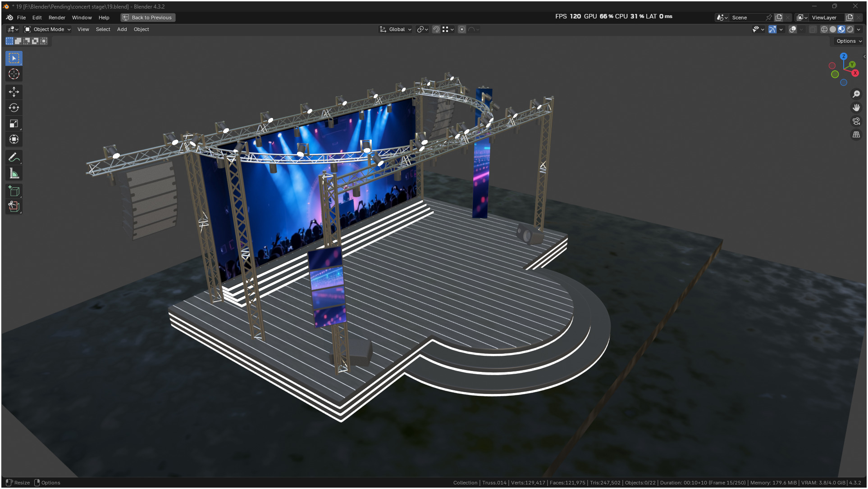Select the Scale tool

(x=14, y=123)
